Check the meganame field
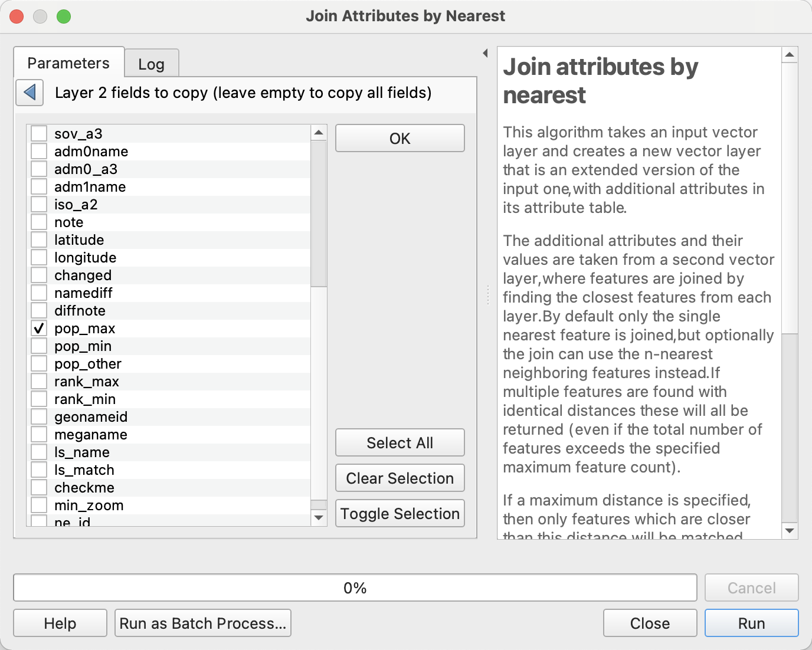Viewport: 812px width, 650px height. click(39, 434)
